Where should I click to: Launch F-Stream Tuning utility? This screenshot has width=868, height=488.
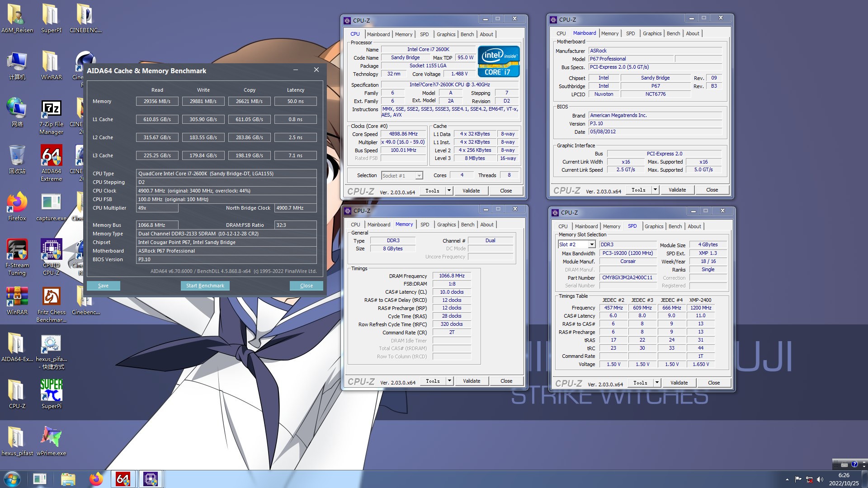click(17, 257)
